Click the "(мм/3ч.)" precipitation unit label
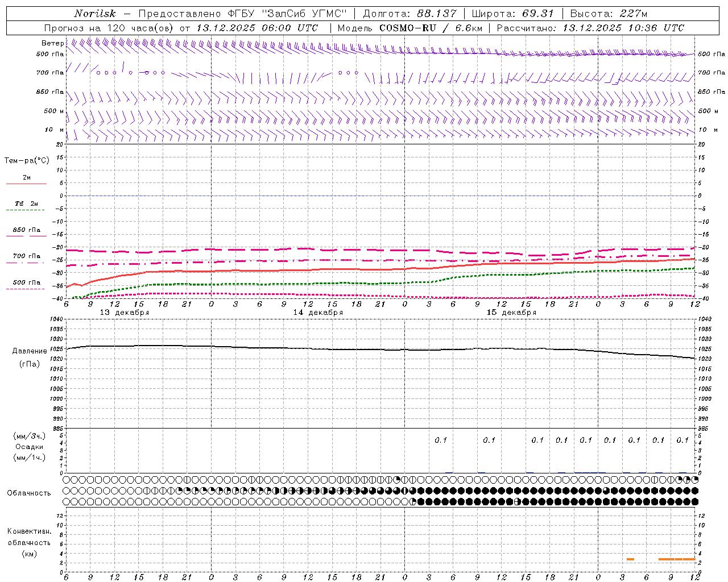 point(30,436)
